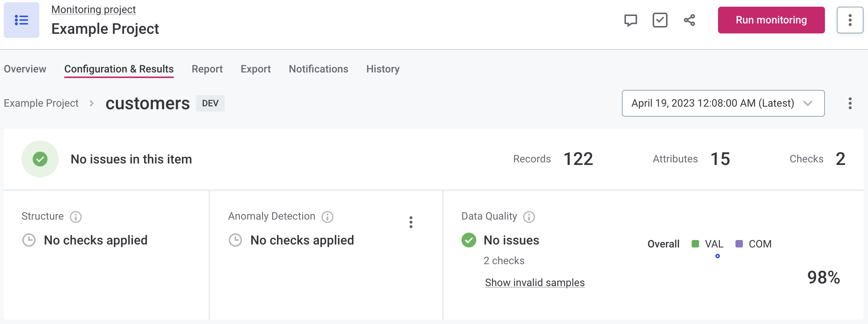Click the share icon in header
Image resolution: width=868 pixels, height=324 pixels.
pyautogui.click(x=689, y=20)
